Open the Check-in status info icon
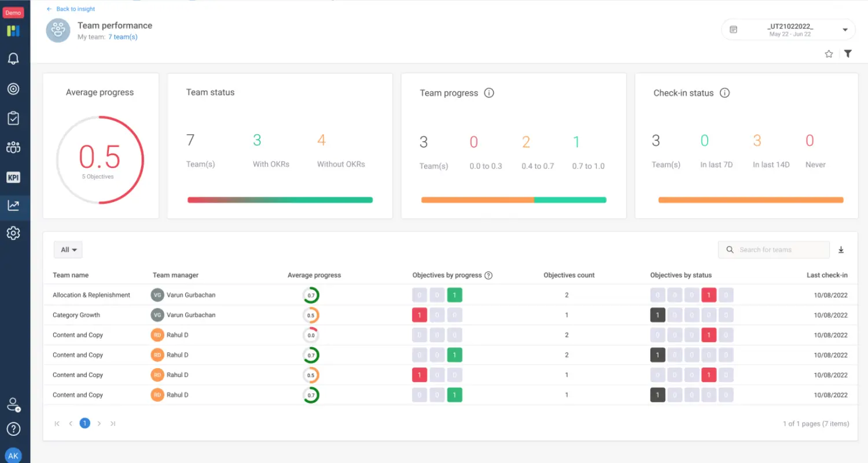 pos(724,93)
